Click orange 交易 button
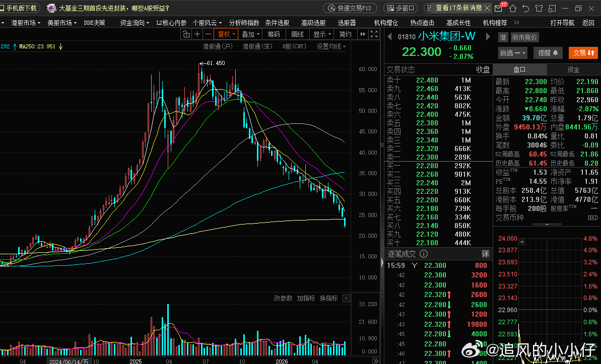The image size is (601, 364). (x=583, y=53)
